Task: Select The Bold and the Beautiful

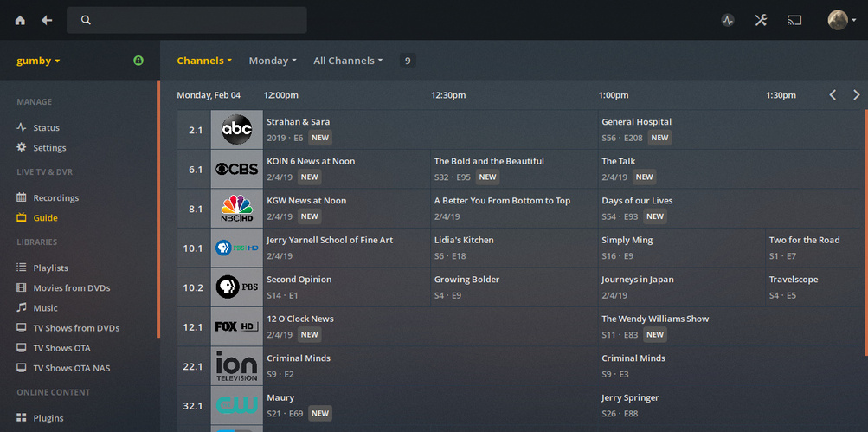Action: pyautogui.click(x=514, y=169)
